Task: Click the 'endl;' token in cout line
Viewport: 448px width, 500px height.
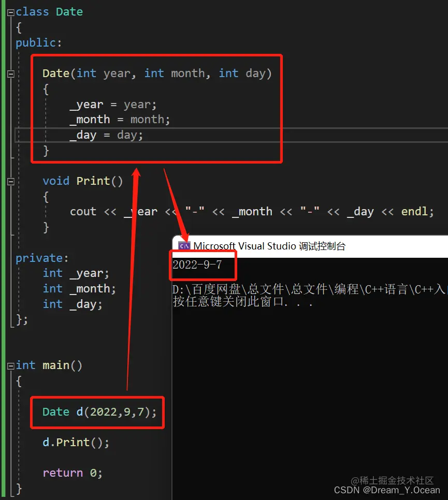Action: 417,211
